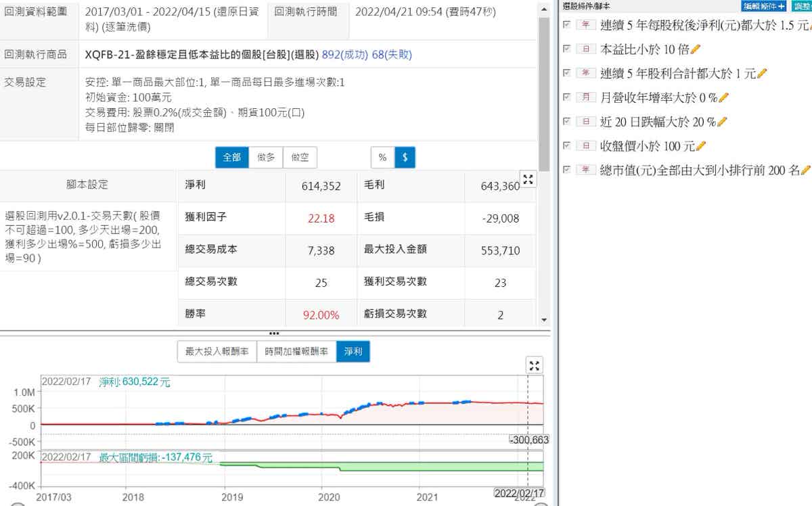Edit the 總市值 ranking condition pencil
The image size is (812, 506).
pyautogui.click(x=806, y=170)
